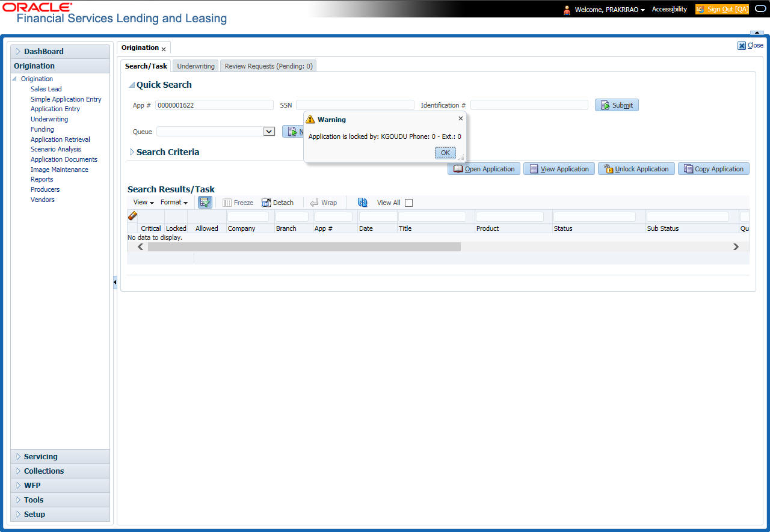Click the Query by Example filter icon
Image resolution: width=770 pixels, height=532 pixels.
[205, 203]
